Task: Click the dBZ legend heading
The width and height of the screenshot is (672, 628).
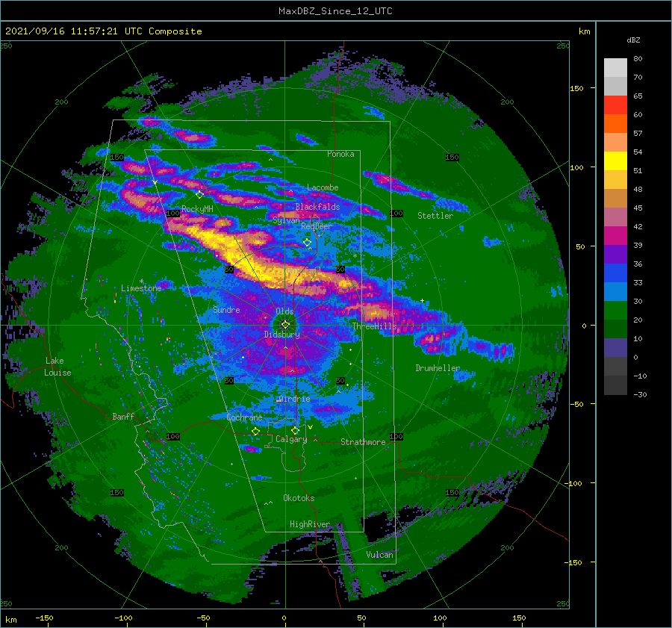Action: tap(633, 40)
